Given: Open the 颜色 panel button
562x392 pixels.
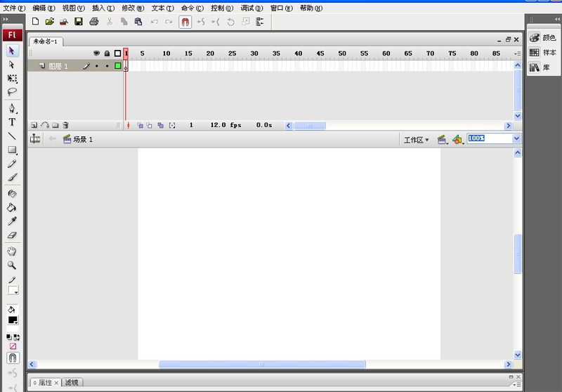Looking at the screenshot, I should [542, 38].
